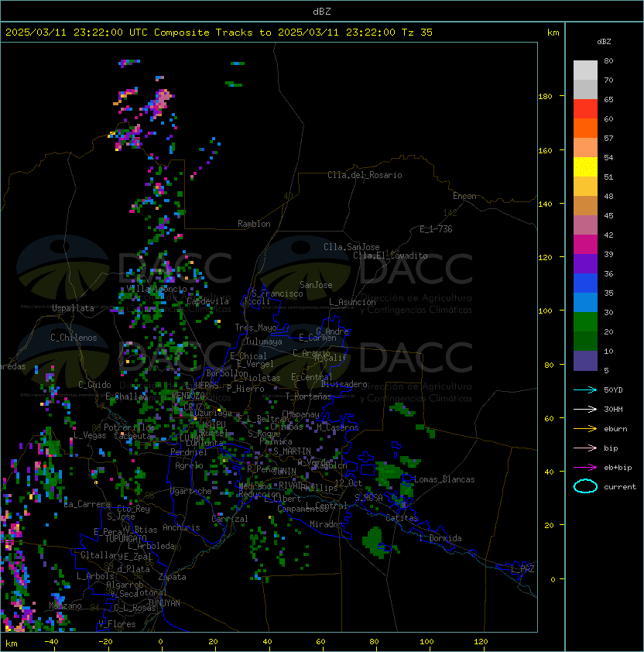Click the 120 km horizontal axis tick
This screenshot has height=652, width=644.
[x=481, y=642]
